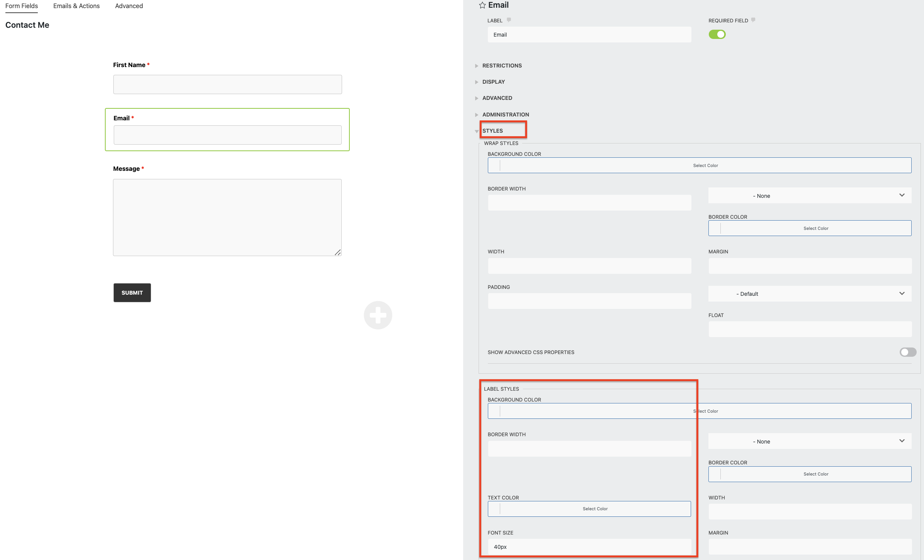Click the help icon next to LABEL

509,20
